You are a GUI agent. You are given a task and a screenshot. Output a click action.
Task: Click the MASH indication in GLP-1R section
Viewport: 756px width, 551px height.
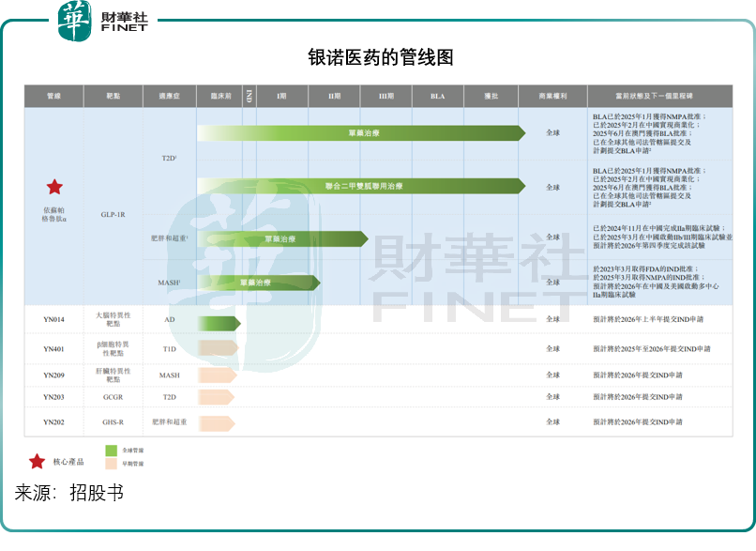click(x=169, y=283)
